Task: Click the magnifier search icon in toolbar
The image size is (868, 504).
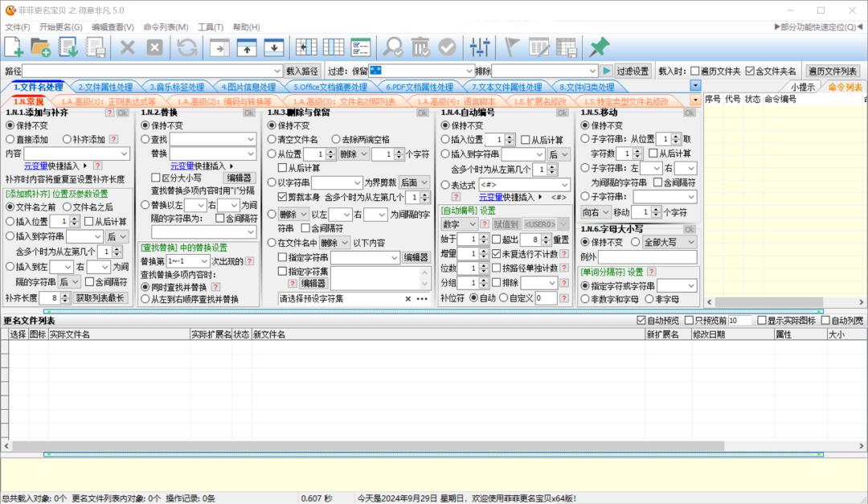Action: (393, 47)
